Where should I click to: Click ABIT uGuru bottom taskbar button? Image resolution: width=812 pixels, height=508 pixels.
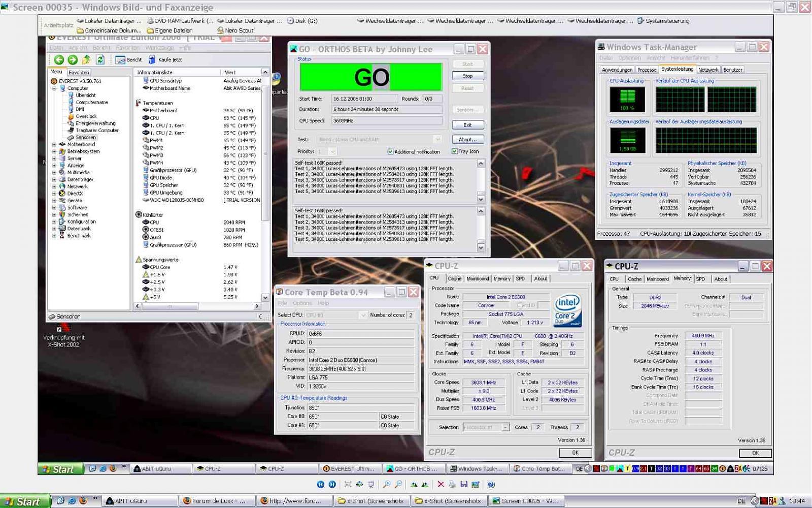[x=141, y=501]
